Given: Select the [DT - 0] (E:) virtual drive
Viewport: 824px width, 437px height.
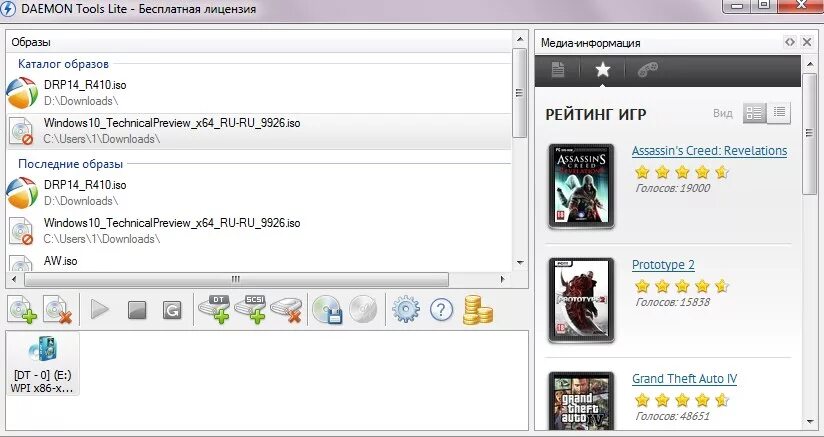Looking at the screenshot, I should tap(43, 364).
